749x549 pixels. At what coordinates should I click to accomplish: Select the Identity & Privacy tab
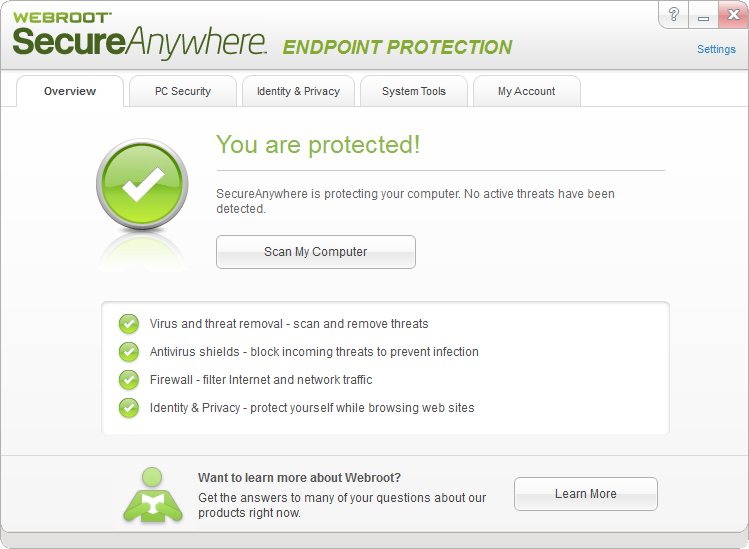(x=298, y=91)
